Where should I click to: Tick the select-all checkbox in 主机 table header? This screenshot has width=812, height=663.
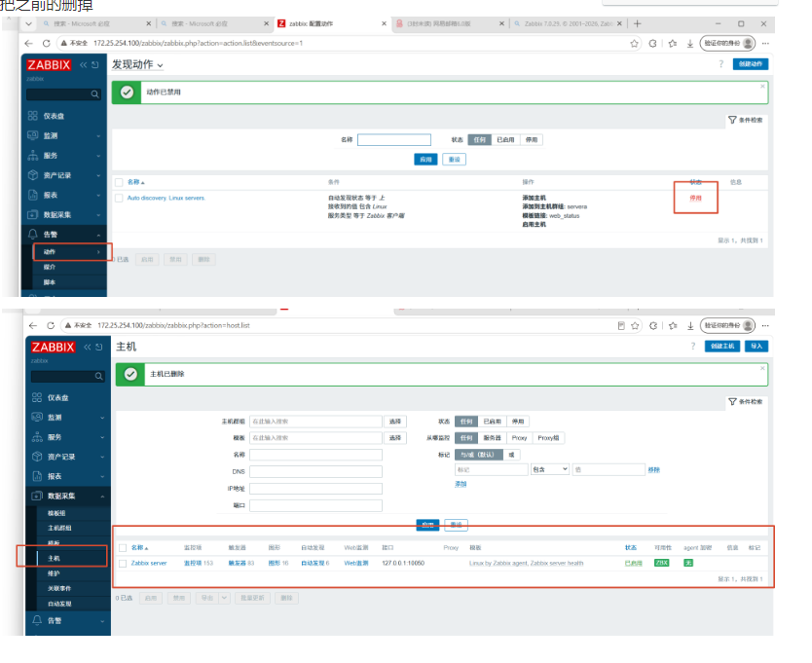(123, 547)
